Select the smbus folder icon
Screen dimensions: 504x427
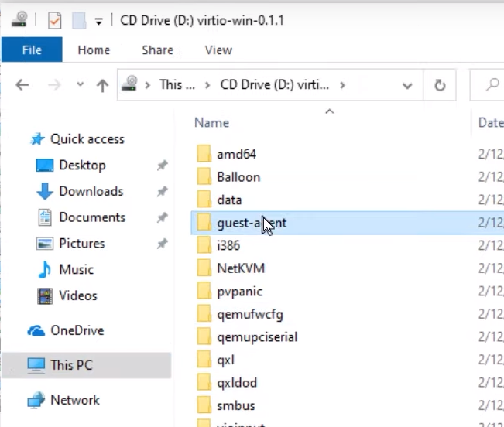pyautogui.click(x=204, y=405)
